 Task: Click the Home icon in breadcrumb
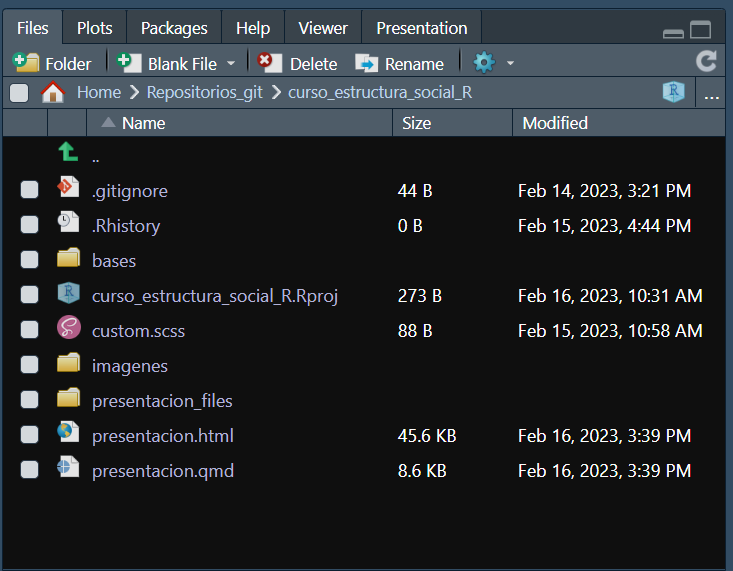52,93
